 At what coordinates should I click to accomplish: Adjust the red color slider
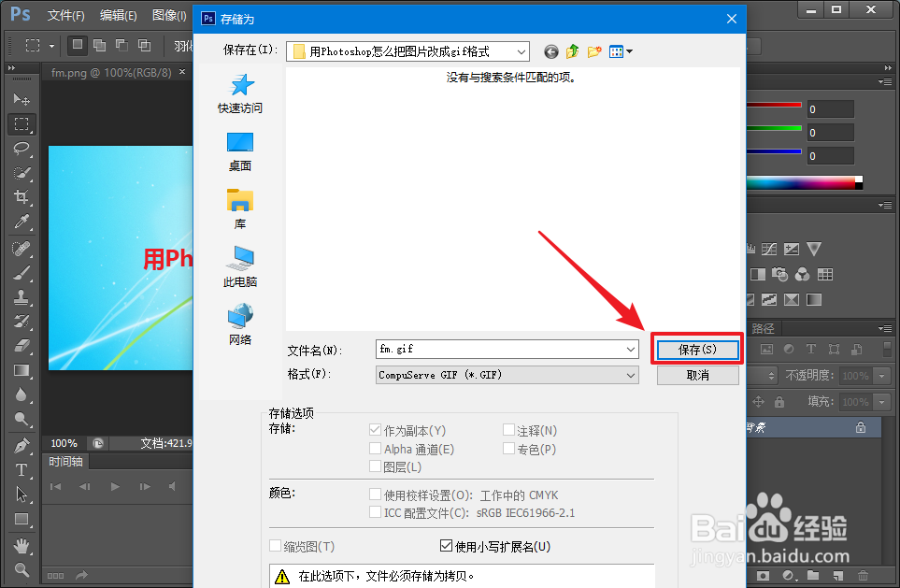[774, 105]
